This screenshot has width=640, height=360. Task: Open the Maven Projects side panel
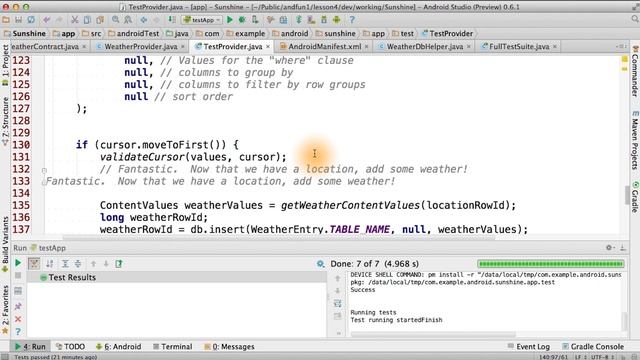tap(635, 140)
